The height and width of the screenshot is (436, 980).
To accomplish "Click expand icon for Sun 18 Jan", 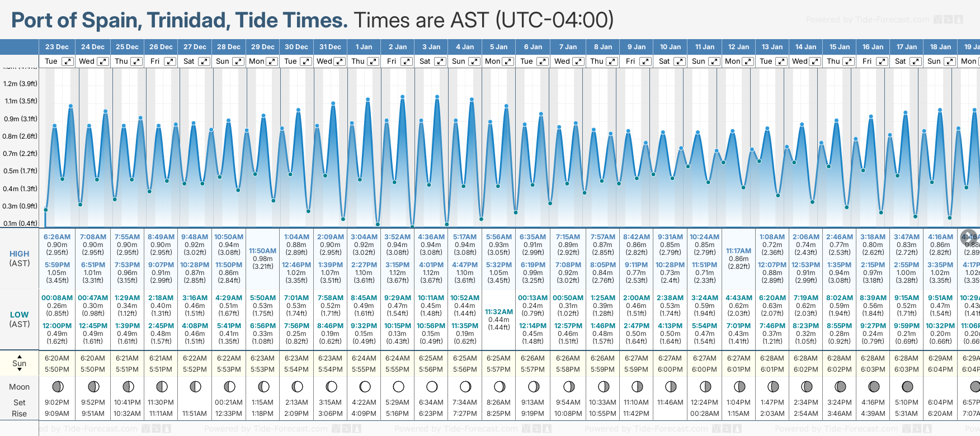I will pyautogui.click(x=949, y=61).
